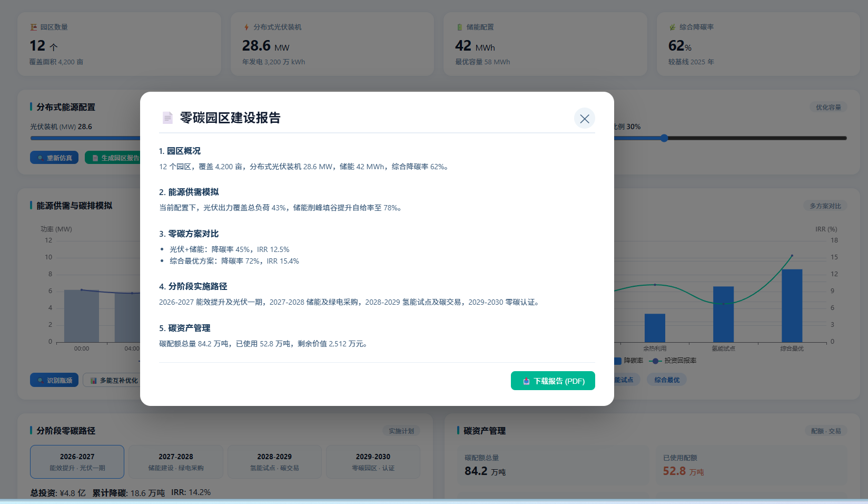Select the 综合最优 scheme chip

667,380
